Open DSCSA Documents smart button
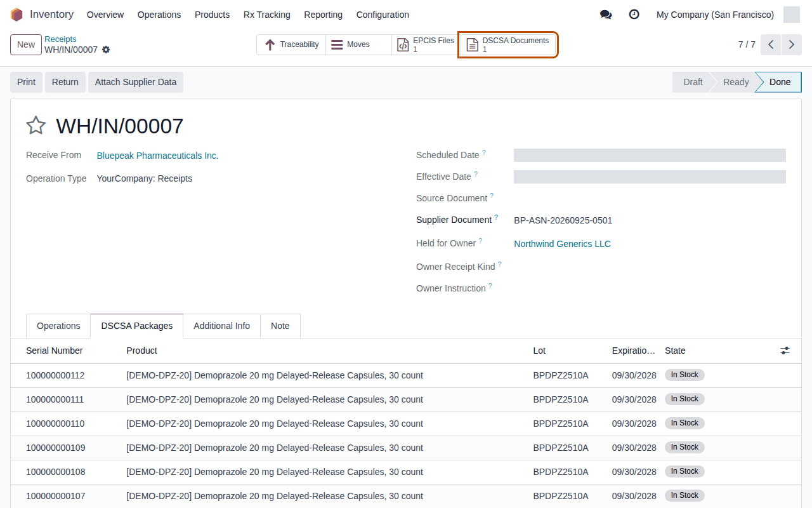The width and height of the screenshot is (812, 508). 508,44
